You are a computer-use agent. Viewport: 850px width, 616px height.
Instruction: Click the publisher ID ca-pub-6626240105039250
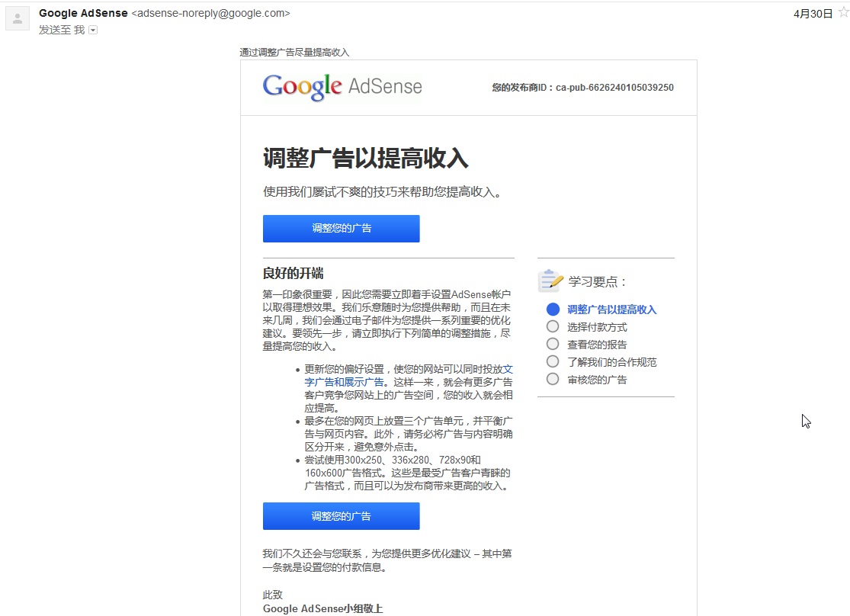[614, 88]
